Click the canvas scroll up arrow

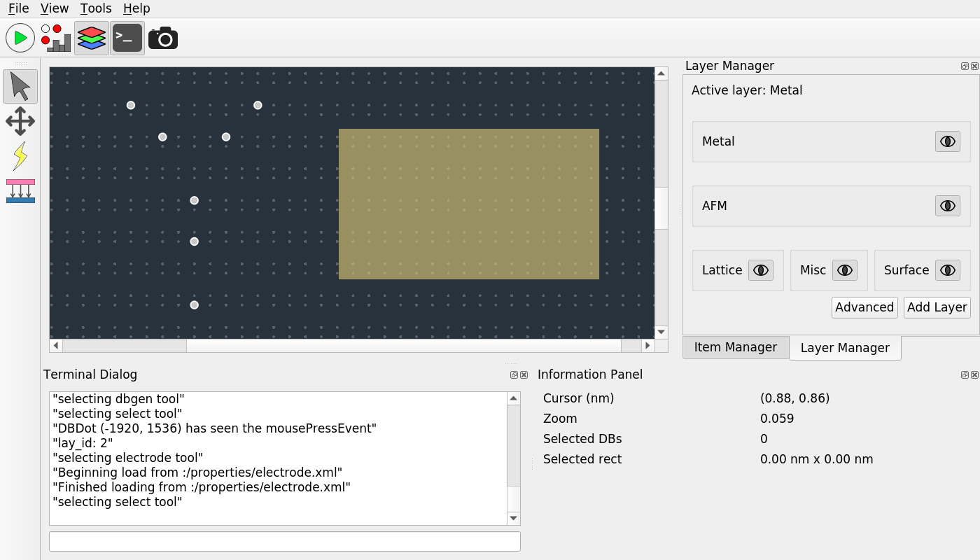point(661,73)
